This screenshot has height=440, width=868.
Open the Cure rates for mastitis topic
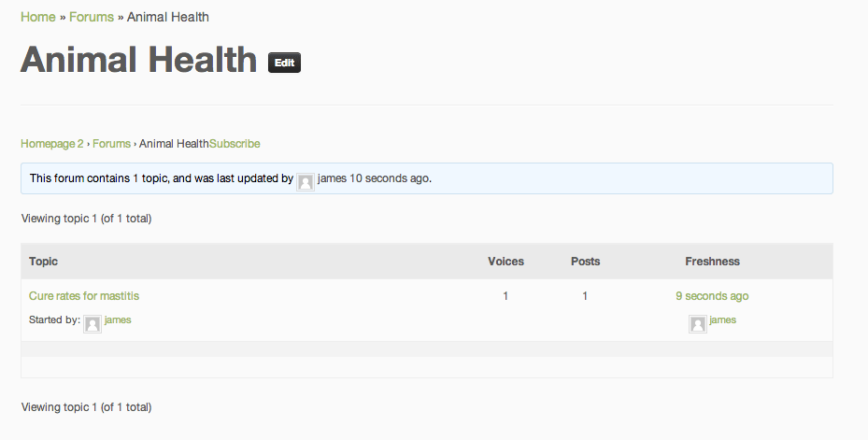tap(84, 296)
